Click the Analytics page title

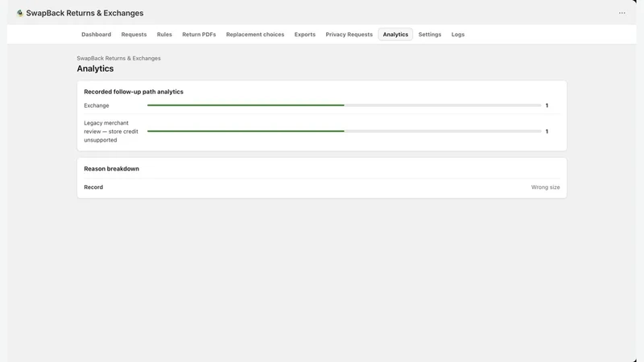tap(95, 68)
